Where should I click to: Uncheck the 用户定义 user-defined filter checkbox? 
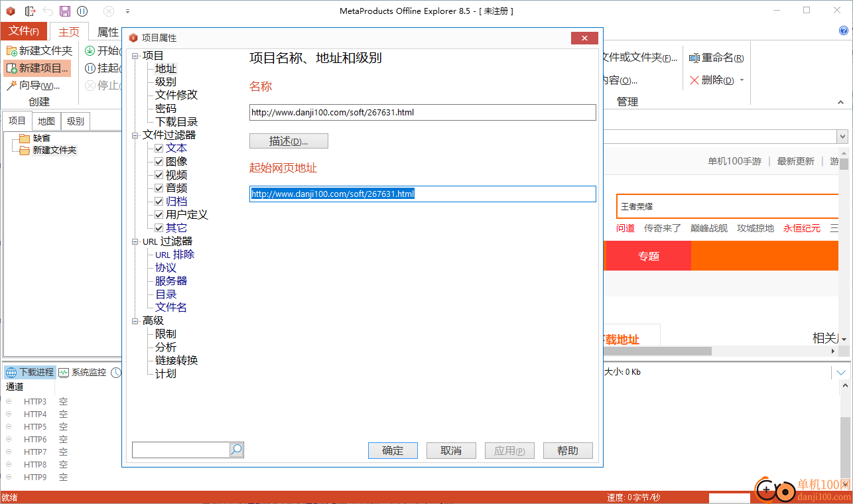(159, 215)
